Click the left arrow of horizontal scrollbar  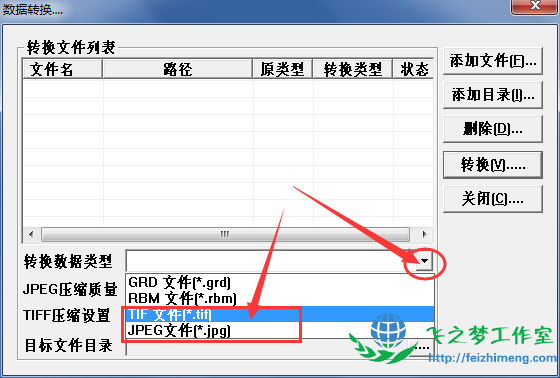(x=31, y=234)
